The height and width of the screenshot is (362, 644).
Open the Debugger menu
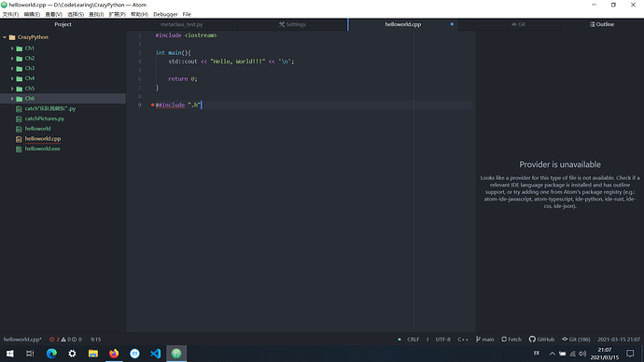pos(165,14)
